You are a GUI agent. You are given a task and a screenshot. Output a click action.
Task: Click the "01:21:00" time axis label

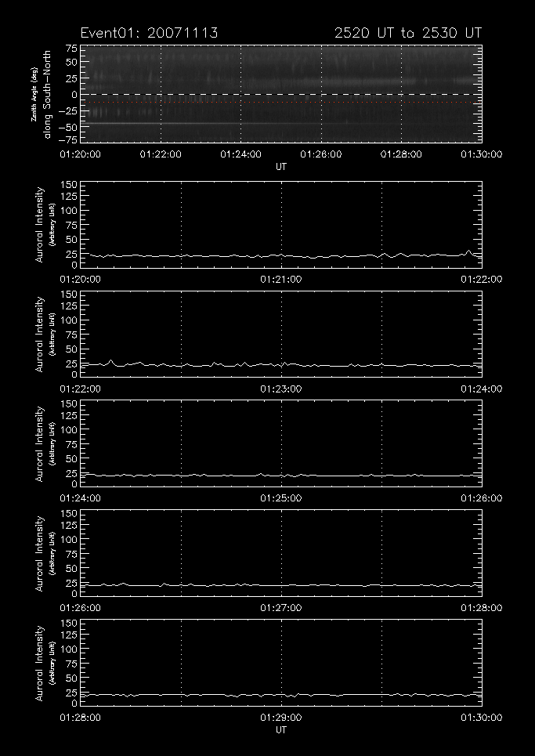click(281, 280)
